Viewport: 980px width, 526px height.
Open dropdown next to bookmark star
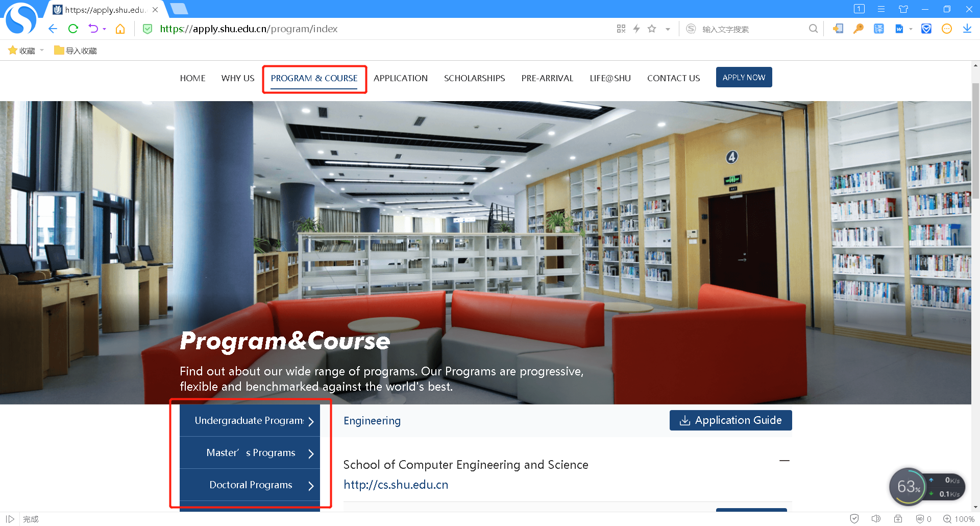tap(668, 30)
